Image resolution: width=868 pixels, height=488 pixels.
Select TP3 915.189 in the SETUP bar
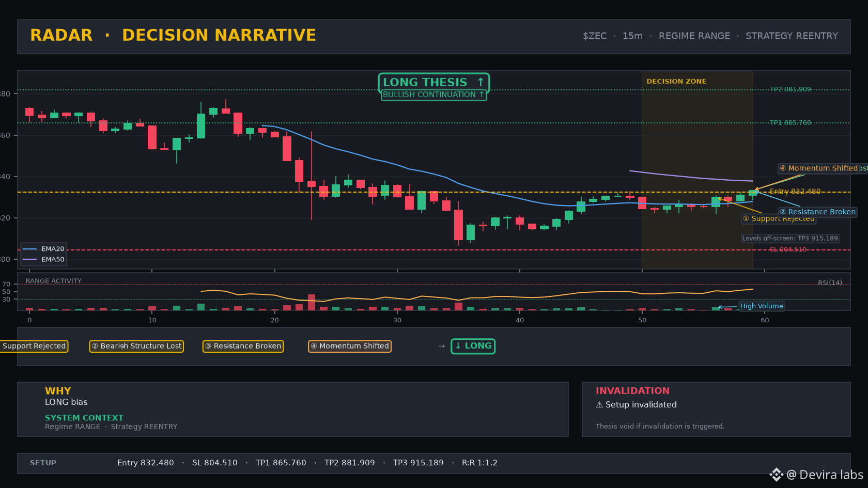tap(419, 463)
